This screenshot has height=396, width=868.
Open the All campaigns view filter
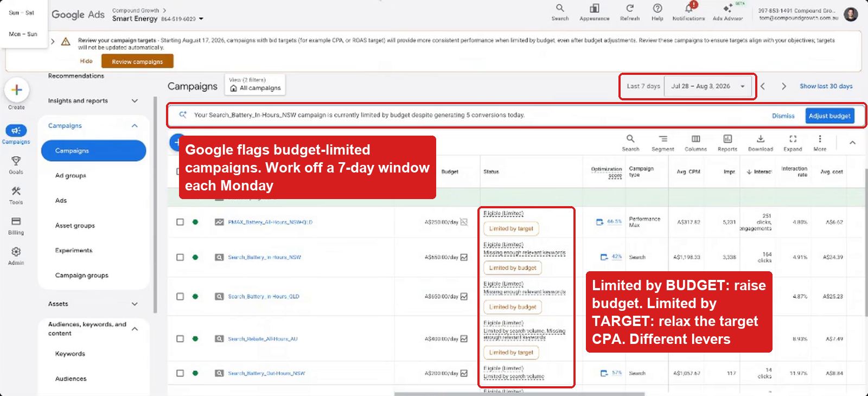255,85
